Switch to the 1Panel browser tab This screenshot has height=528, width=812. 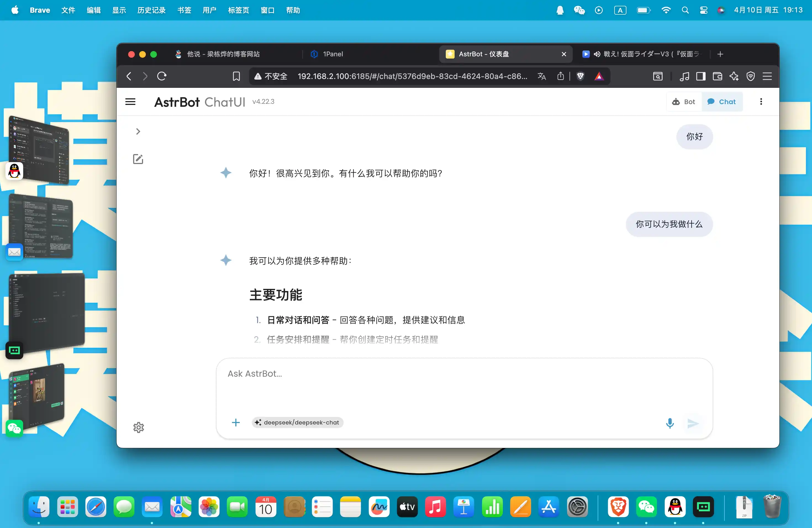click(x=333, y=54)
